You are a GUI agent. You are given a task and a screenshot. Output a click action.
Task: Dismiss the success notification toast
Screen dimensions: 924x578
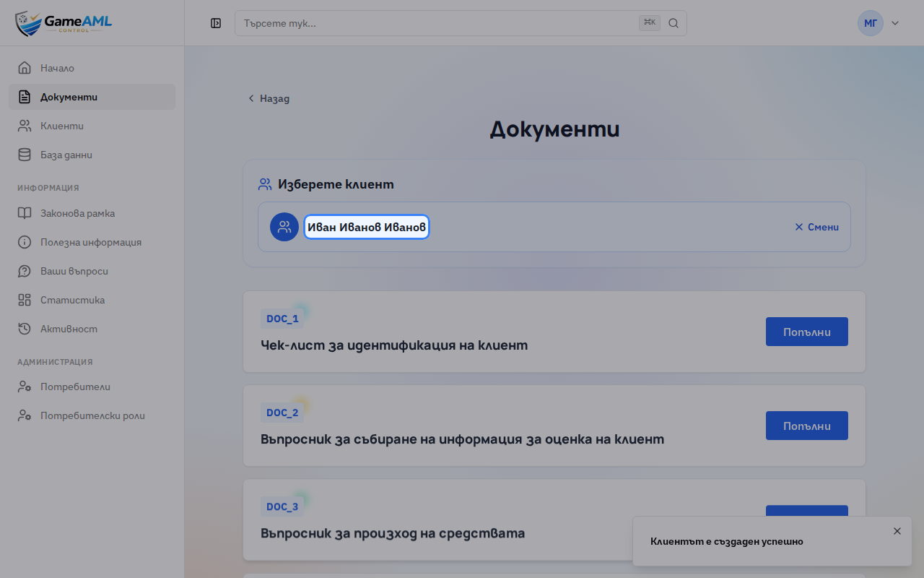(897, 531)
